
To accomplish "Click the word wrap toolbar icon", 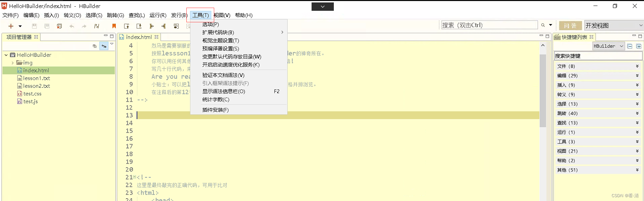I will (176, 26).
